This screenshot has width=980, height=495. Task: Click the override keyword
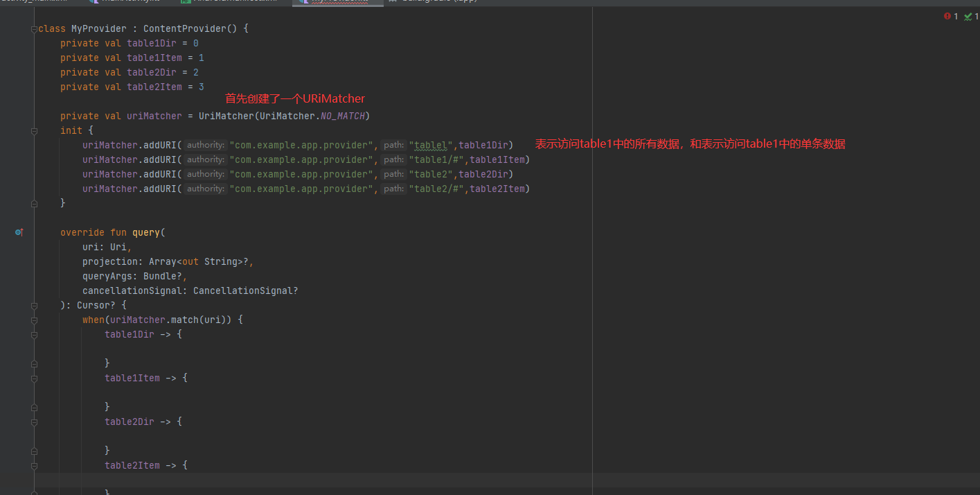tap(82, 232)
